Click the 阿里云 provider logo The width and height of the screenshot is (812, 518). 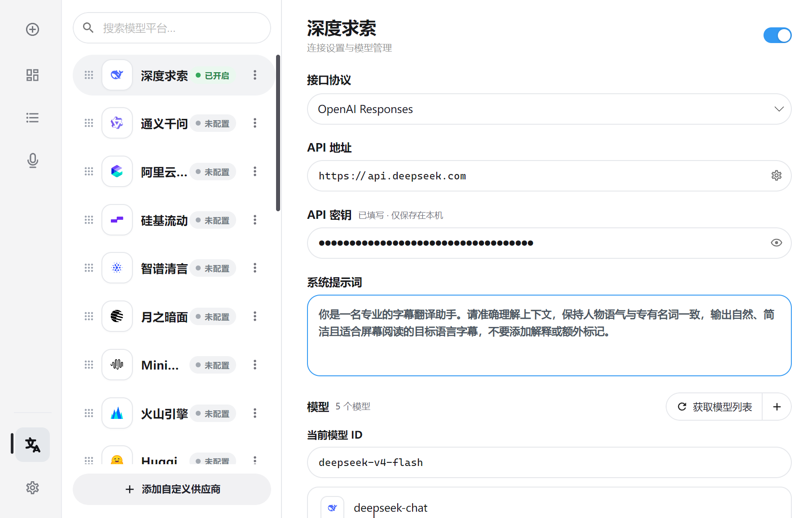click(x=117, y=171)
